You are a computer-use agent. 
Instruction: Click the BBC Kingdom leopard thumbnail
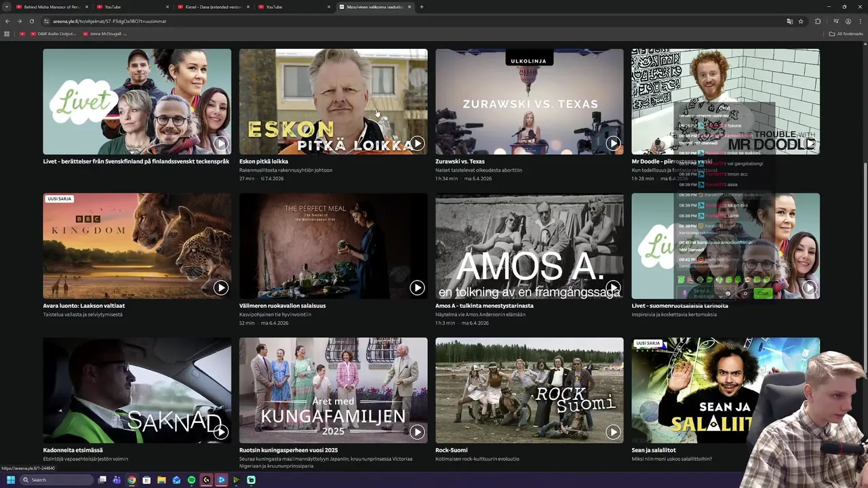coord(137,246)
